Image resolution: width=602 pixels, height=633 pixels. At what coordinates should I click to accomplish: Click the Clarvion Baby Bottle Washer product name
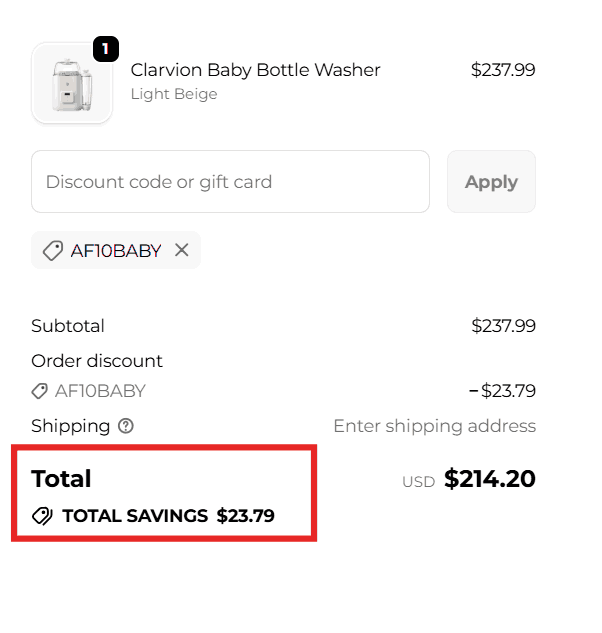[x=255, y=70]
